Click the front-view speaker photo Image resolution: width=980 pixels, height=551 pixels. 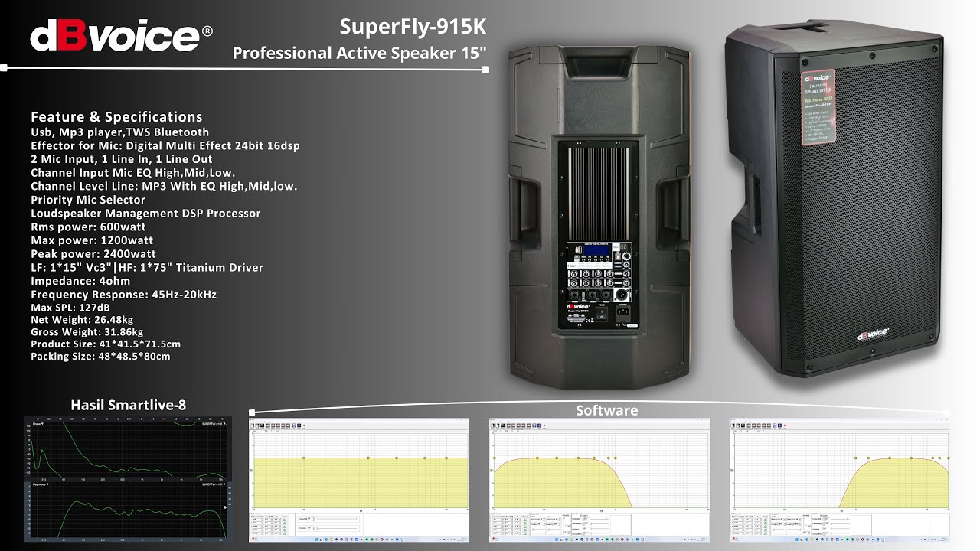click(835, 199)
